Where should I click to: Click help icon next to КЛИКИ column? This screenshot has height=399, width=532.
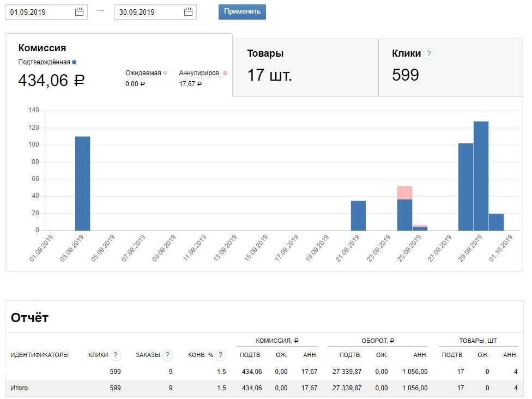pyautogui.click(x=116, y=355)
